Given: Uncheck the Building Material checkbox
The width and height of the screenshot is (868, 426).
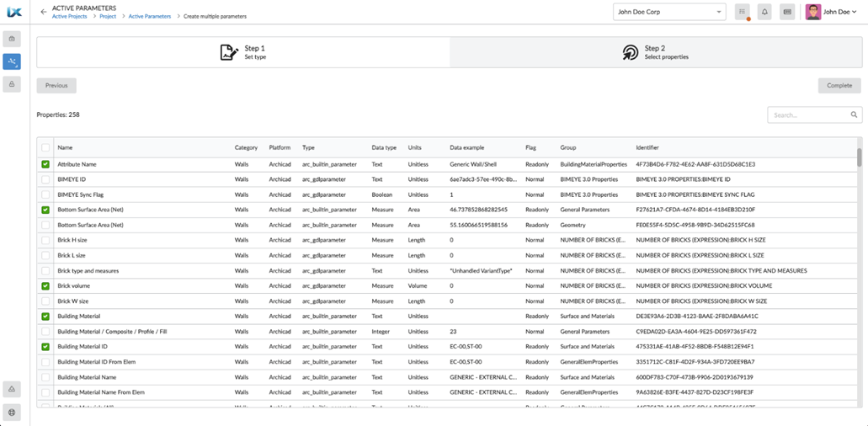Looking at the screenshot, I should [45, 316].
